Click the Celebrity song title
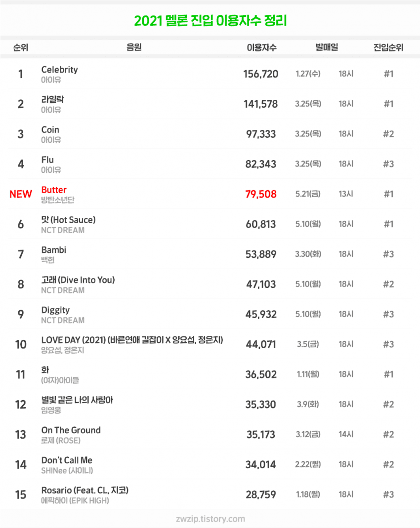This screenshot has height=528, width=420. [59, 70]
